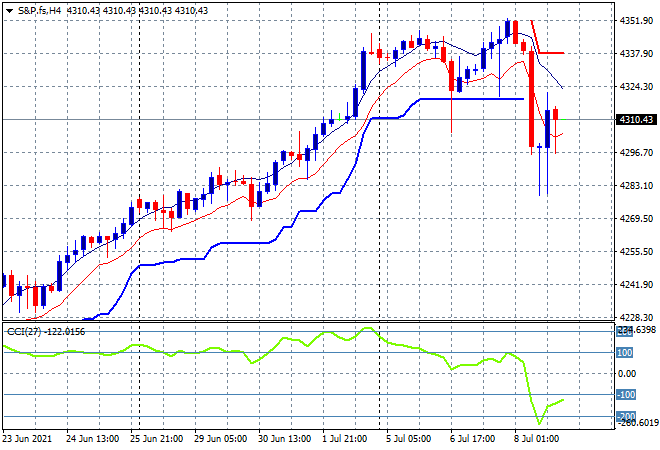Click the -260.6019 CCI minimum value

coord(637,423)
